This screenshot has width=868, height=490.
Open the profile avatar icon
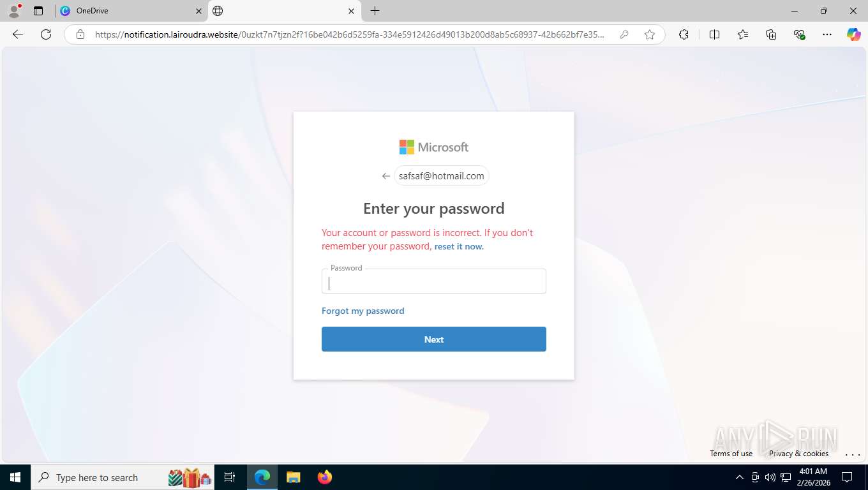point(14,11)
